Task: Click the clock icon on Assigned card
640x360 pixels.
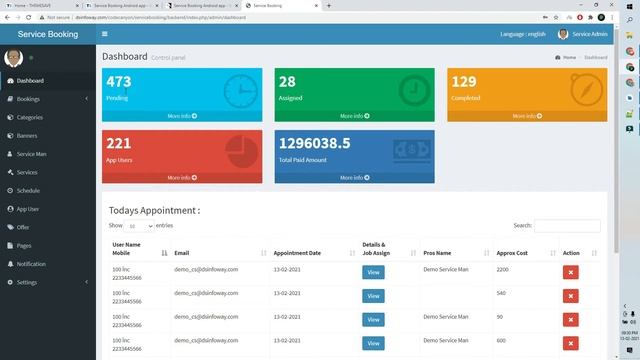Action: click(x=414, y=91)
